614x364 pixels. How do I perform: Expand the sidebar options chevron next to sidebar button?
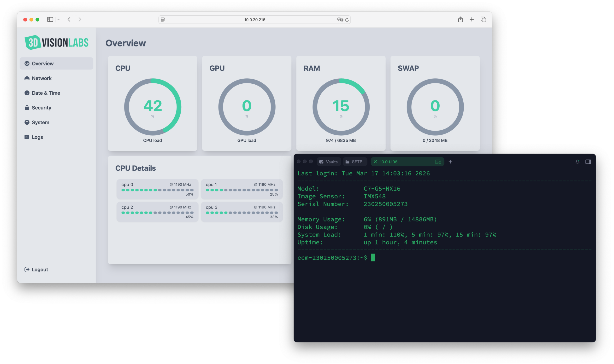click(59, 19)
